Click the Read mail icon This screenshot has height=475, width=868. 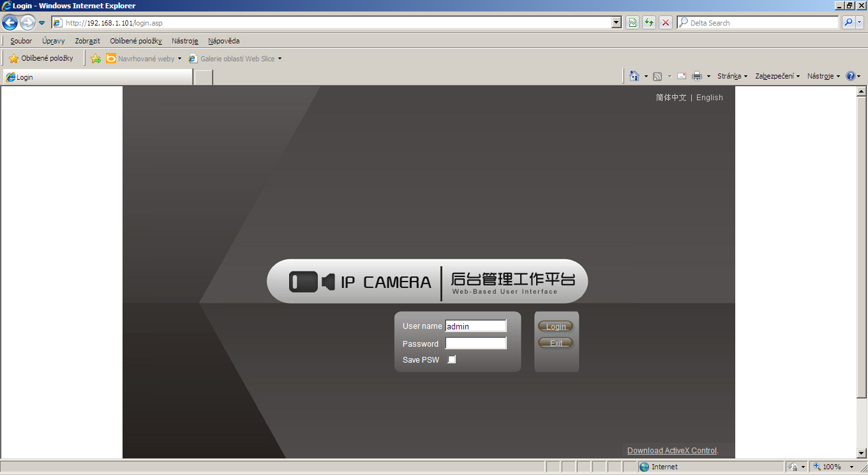(x=682, y=76)
